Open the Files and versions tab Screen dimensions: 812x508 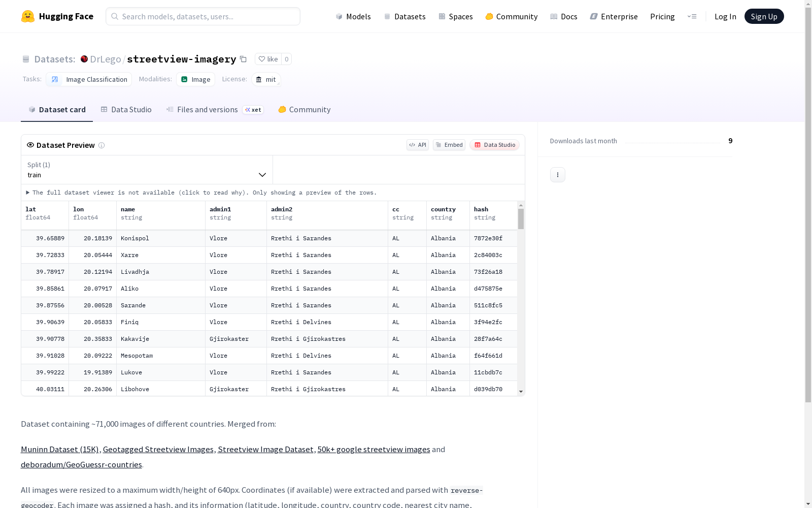pos(215,110)
